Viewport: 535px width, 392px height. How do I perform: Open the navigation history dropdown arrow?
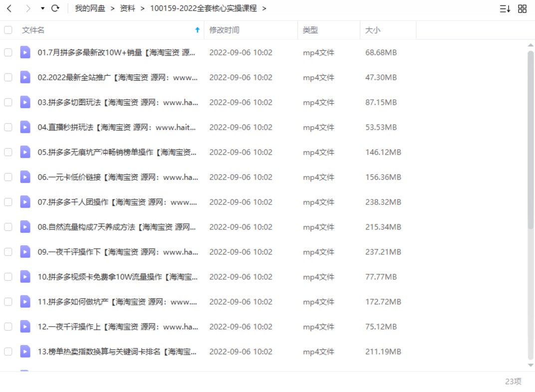click(x=42, y=8)
